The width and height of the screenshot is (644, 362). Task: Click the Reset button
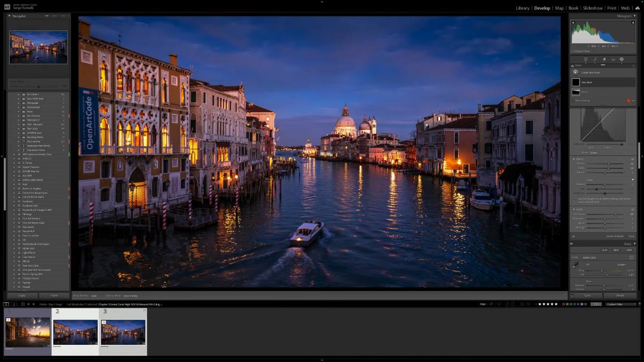tap(620, 295)
